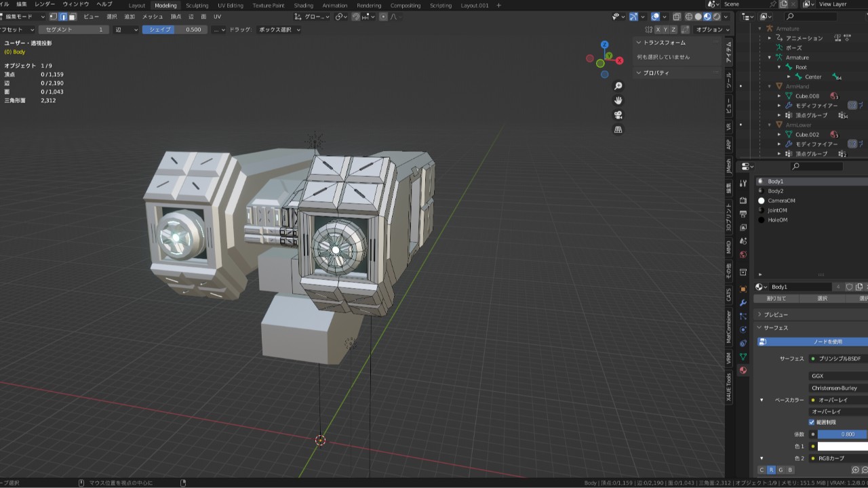Toggle proportional editing icon

click(383, 17)
